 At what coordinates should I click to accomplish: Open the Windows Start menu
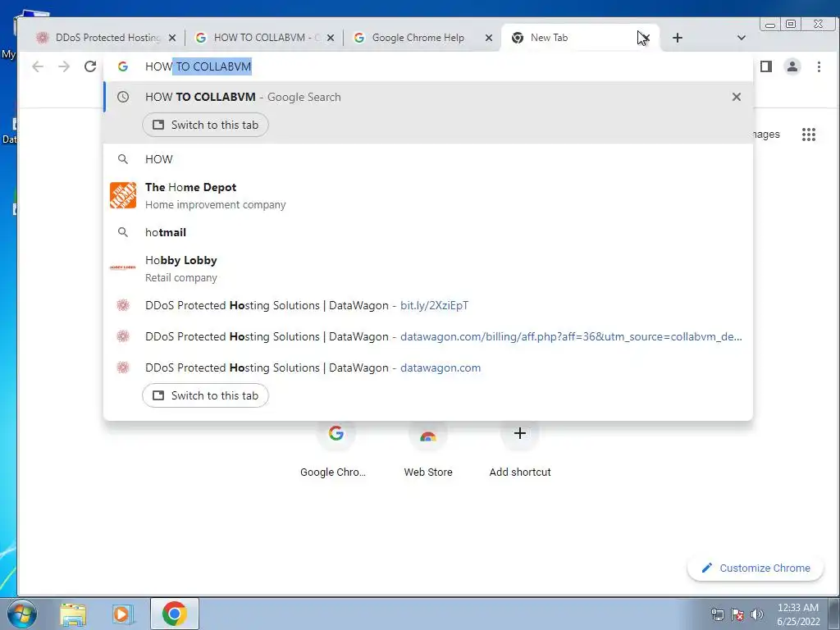(22, 614)
